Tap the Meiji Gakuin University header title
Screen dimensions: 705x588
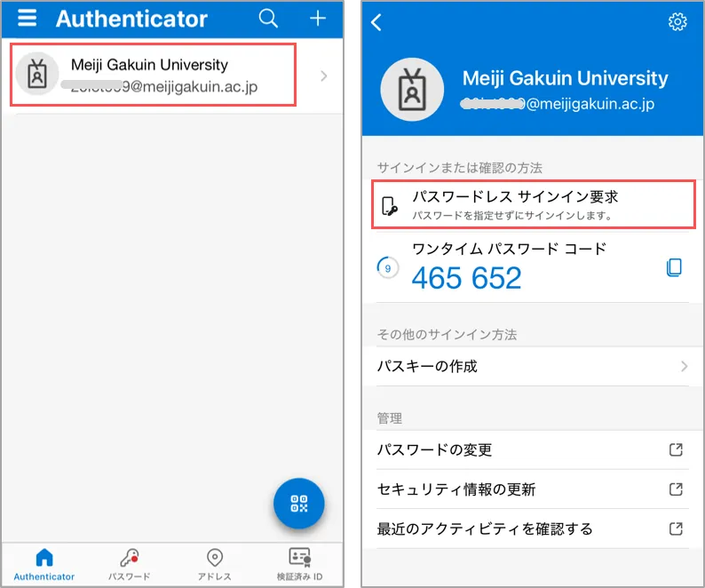[x=566, y=78]
